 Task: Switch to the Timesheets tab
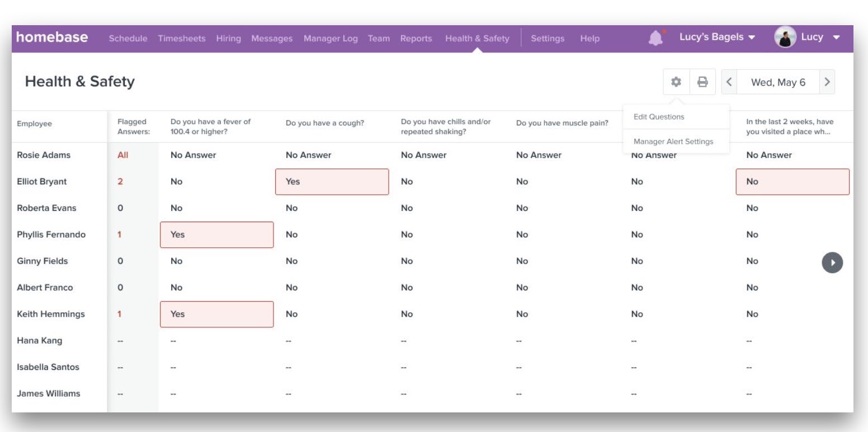(181, 39)
